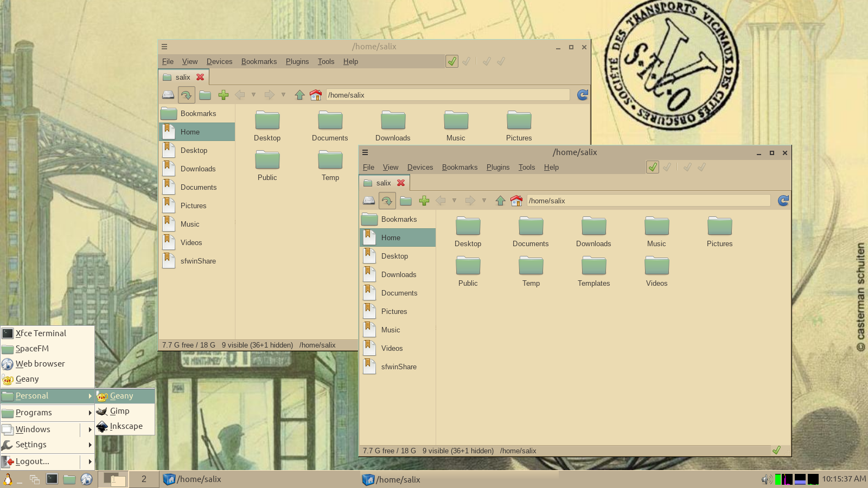Click the folder tree icon in the back window toolbar
868x488 pixels.
click(205, 95)
